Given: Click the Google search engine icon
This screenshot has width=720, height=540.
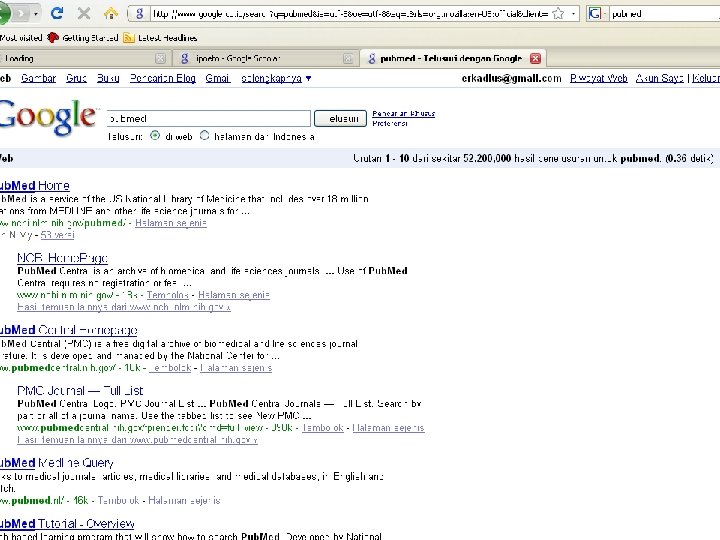Looking at the screenshot, I should pos(594,14).
